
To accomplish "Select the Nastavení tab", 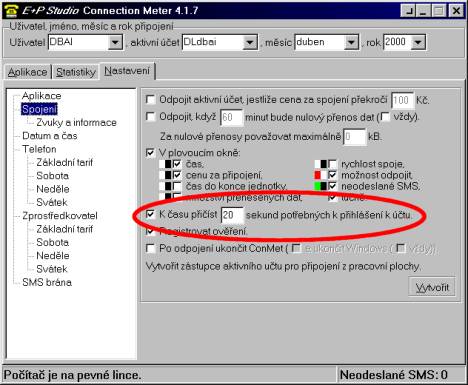I will [127, 71].
